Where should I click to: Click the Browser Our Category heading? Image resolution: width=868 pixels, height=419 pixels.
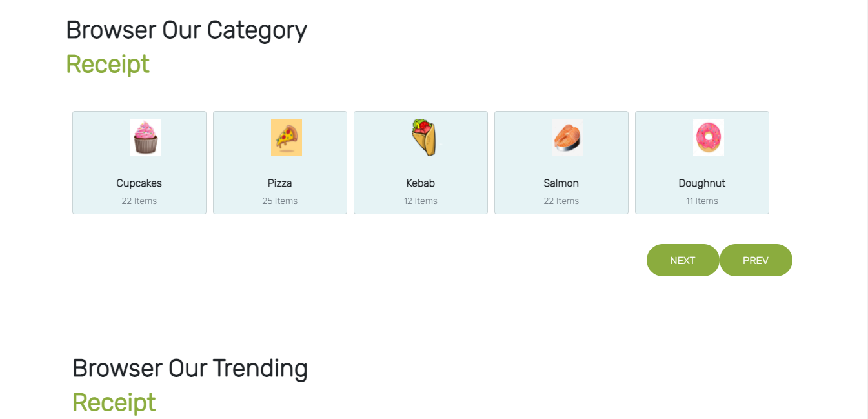pos(186,30)
